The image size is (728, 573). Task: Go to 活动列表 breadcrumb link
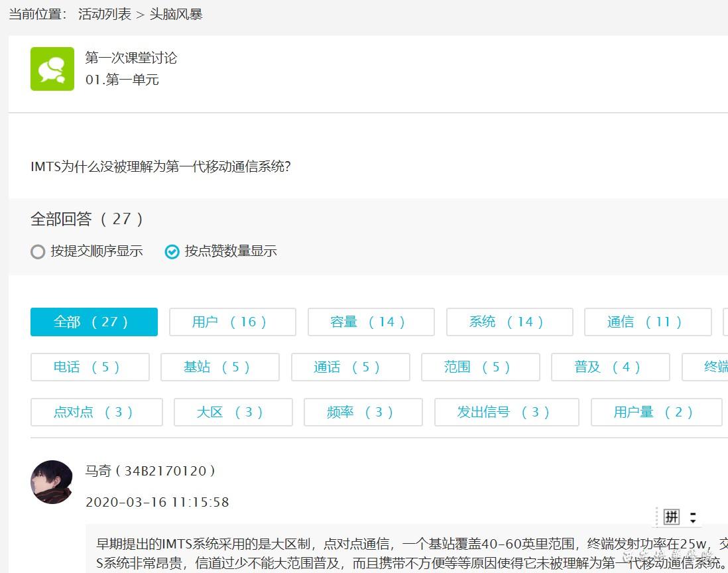(x=105, y=14)
